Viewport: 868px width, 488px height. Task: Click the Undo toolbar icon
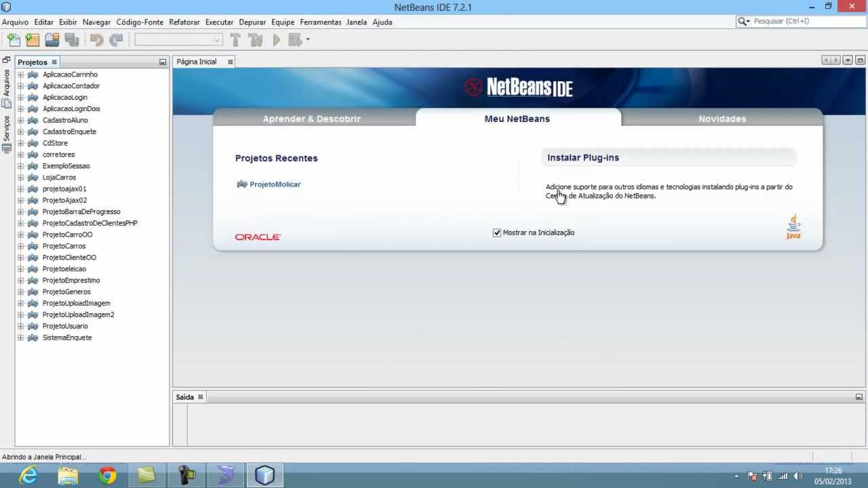[x=97, y=40]
